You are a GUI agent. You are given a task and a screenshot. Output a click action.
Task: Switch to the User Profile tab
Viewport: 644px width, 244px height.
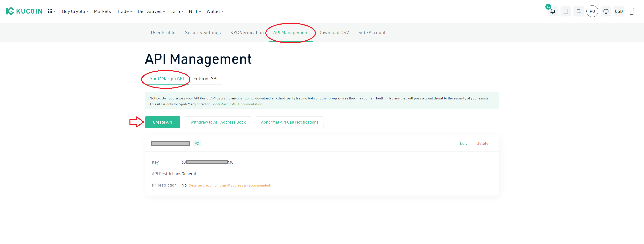click(163, 32)
